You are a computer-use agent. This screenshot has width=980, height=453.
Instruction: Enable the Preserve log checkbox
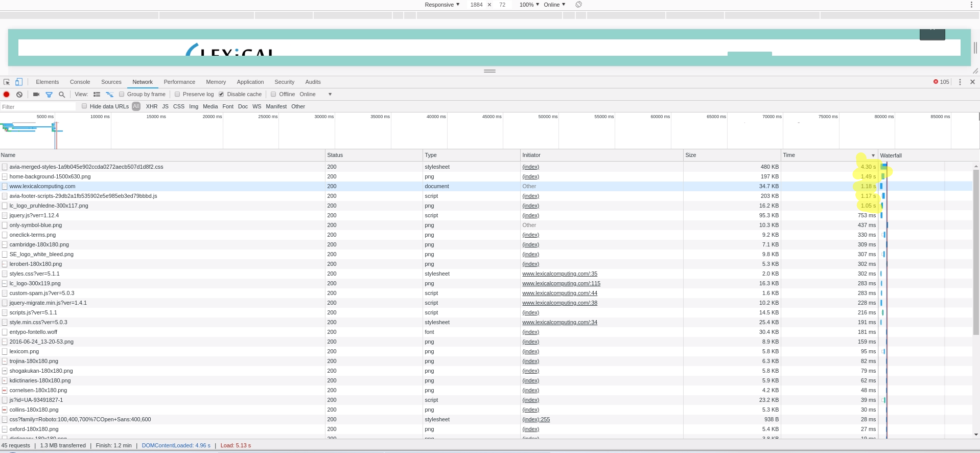[x=177, y=94]
